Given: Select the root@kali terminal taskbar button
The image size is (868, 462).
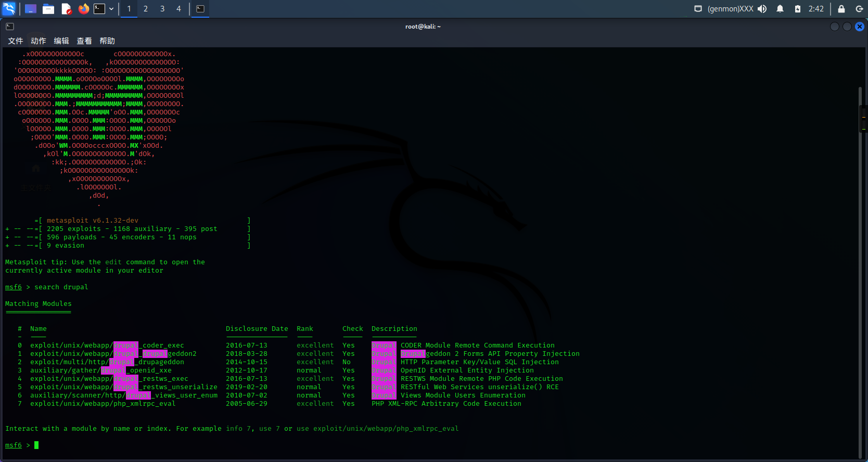Looking at the screenshot, I should pos(200,9).
